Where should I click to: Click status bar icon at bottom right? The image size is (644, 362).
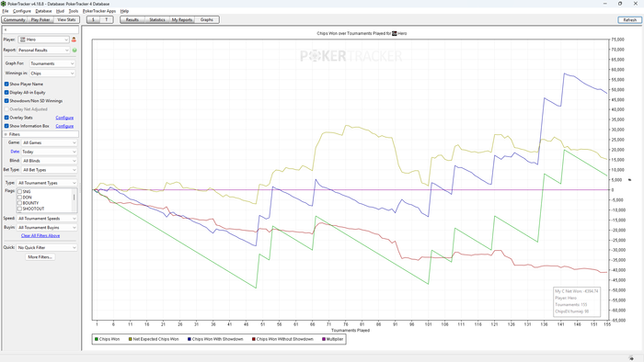click(x=631, y=358)
